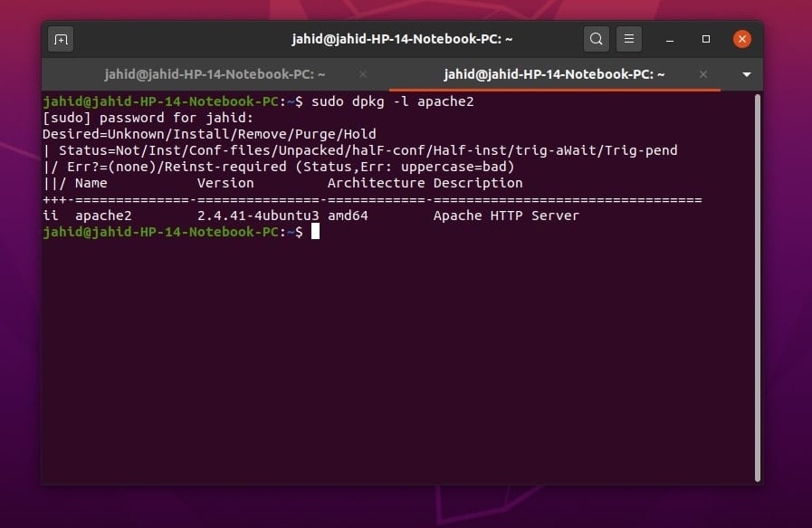This screenshot has width=812, height=528.
Task: Open a new terminal tab
Action: click(x=61, y=39)
